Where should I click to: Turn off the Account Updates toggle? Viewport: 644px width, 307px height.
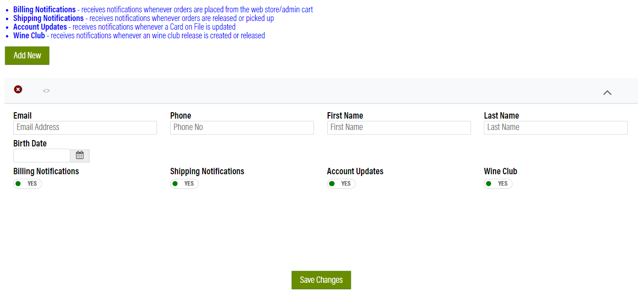(x=341, y=183)
